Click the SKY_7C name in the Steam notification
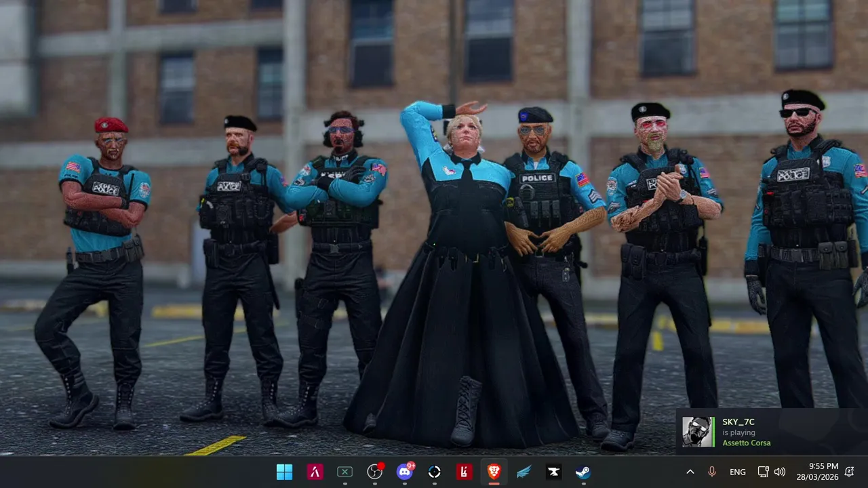The height and width of the screenshot is (488, 868). tap(738, 422)
